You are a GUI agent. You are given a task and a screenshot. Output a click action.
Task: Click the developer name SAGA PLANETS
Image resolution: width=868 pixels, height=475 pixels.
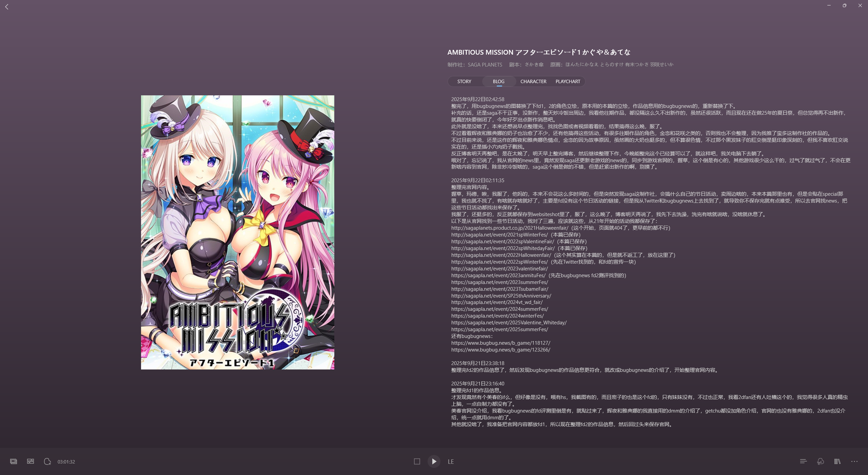[485, 64]
